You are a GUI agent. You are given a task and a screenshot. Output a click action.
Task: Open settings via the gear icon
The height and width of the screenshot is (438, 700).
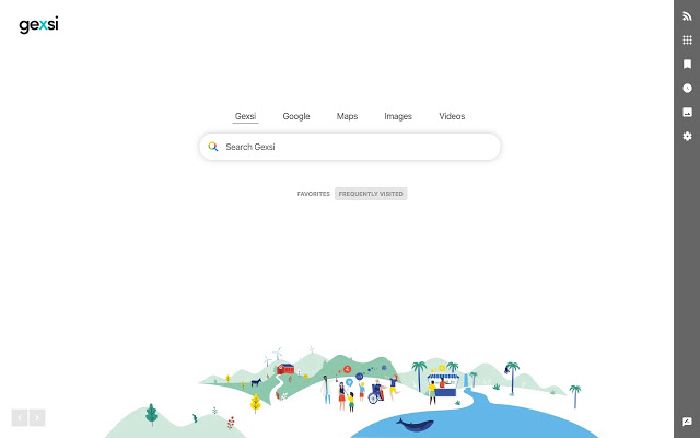pos(687,136)
